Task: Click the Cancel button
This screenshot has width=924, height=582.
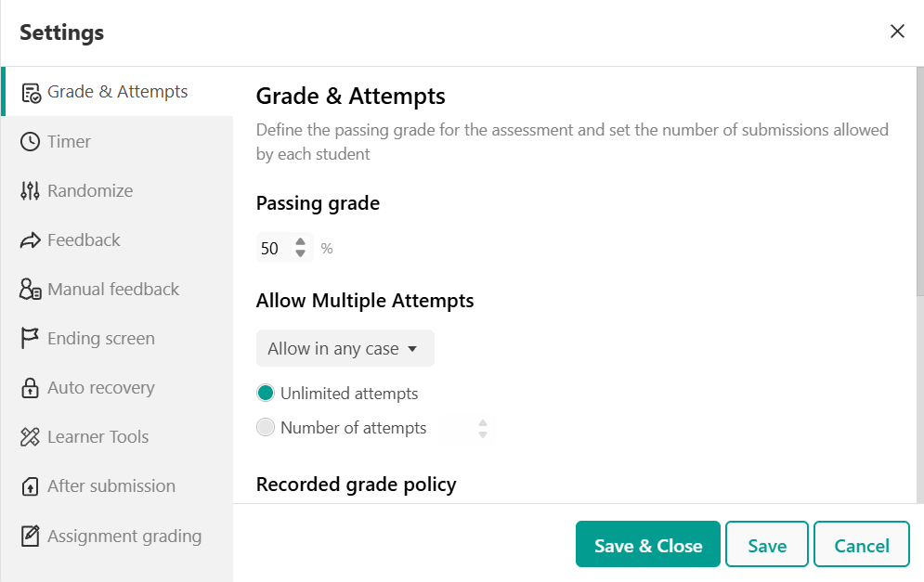Action: pos(862,544)
